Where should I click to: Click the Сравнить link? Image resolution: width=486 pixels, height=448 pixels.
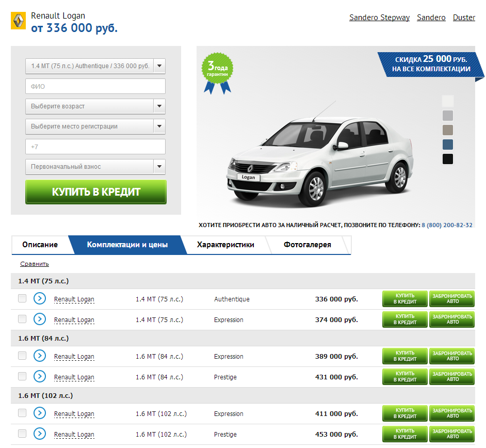coord(35,264)
